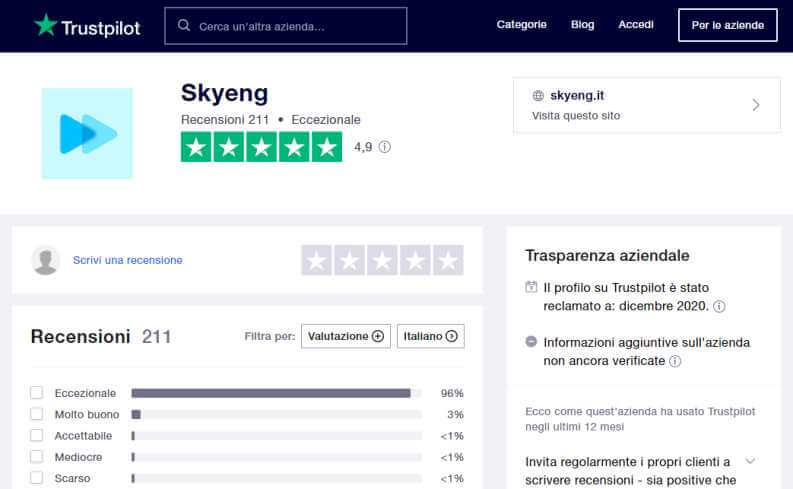Click the Eccezionale 96% rating bar
The image size is (793, 489).
pos(276,393)
